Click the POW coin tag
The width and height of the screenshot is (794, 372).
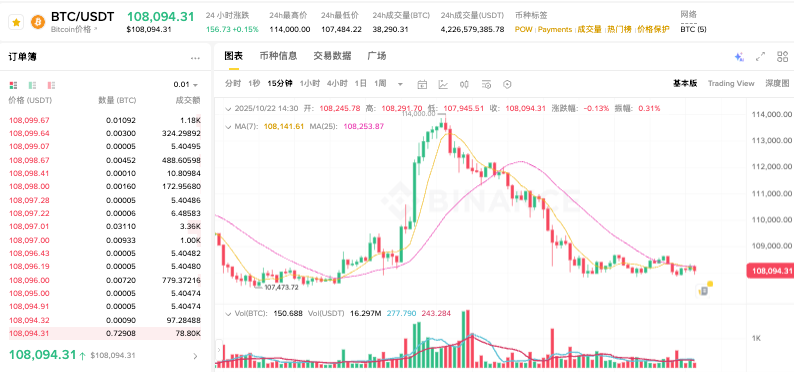pyautogui.click(x=523, y=29)
